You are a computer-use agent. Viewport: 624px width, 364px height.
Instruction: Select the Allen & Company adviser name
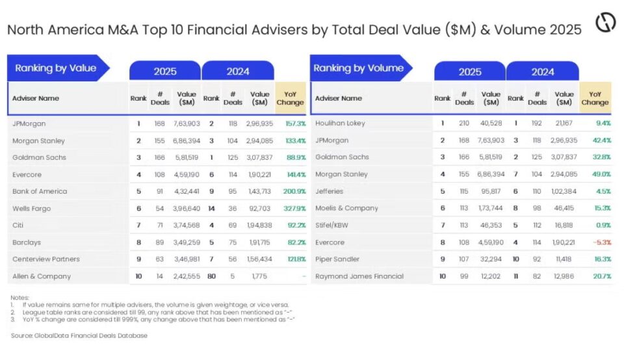tap(42, 276)
